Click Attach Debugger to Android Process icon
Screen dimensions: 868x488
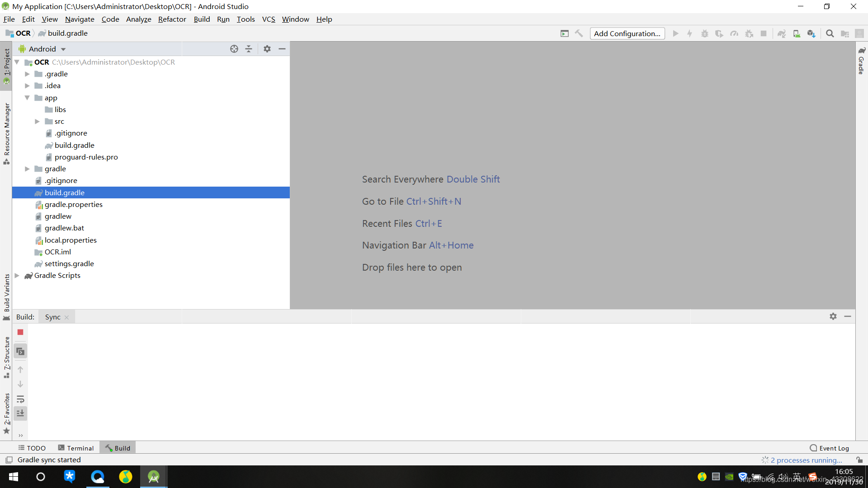(x=749, y=33)
